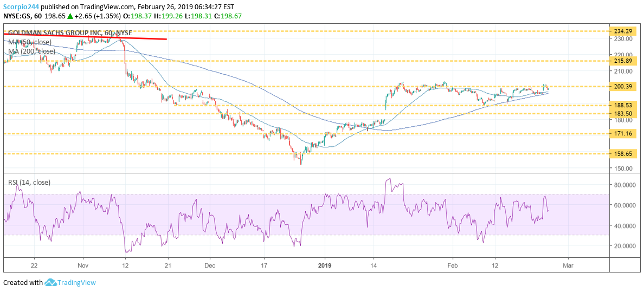Click the Dec date label on the time axis
644x292 pixels.
pyautogui.click(x=209, y=265)
